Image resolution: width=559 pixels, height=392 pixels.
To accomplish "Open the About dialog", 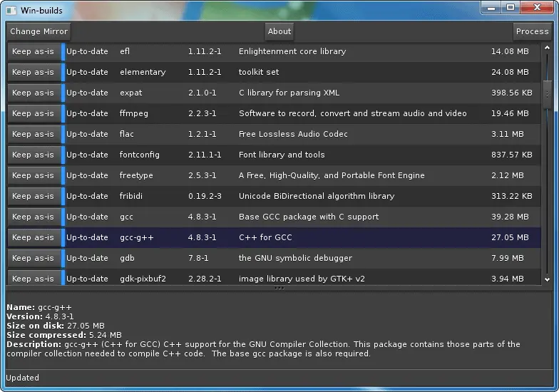I will 279,31.
